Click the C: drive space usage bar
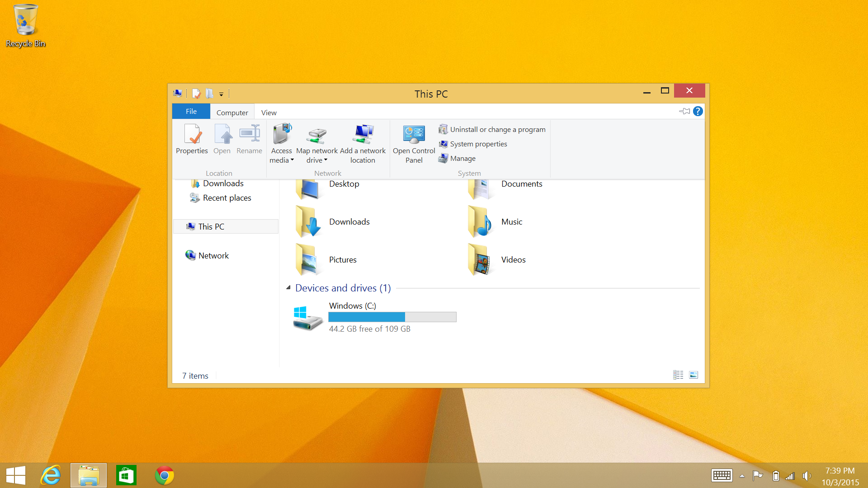868x488 pixels. [392, 317]
